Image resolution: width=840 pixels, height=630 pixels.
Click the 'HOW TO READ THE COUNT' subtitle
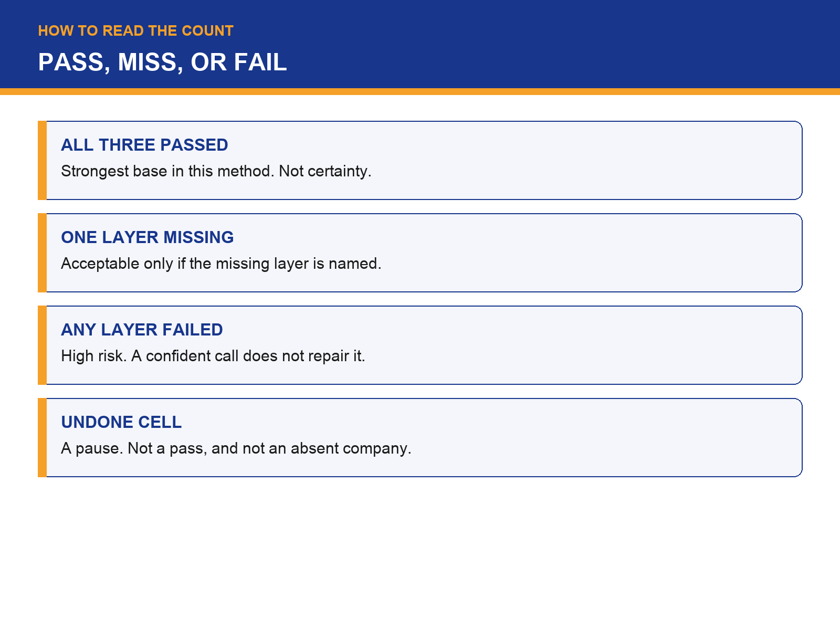135,31
